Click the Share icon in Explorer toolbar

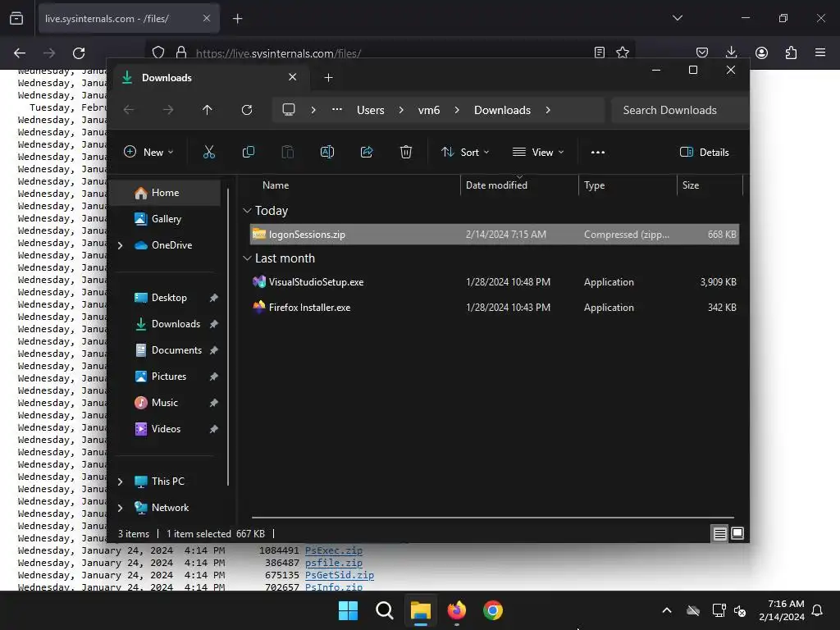point(367,152)
